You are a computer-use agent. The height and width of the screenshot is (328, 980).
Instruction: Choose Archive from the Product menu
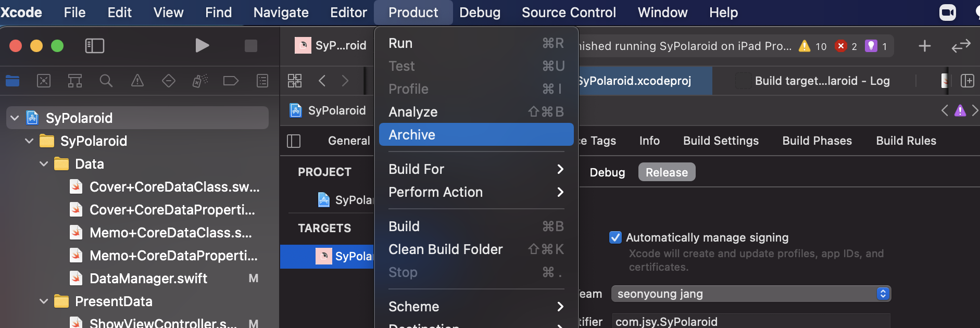(x=476, y=134)
